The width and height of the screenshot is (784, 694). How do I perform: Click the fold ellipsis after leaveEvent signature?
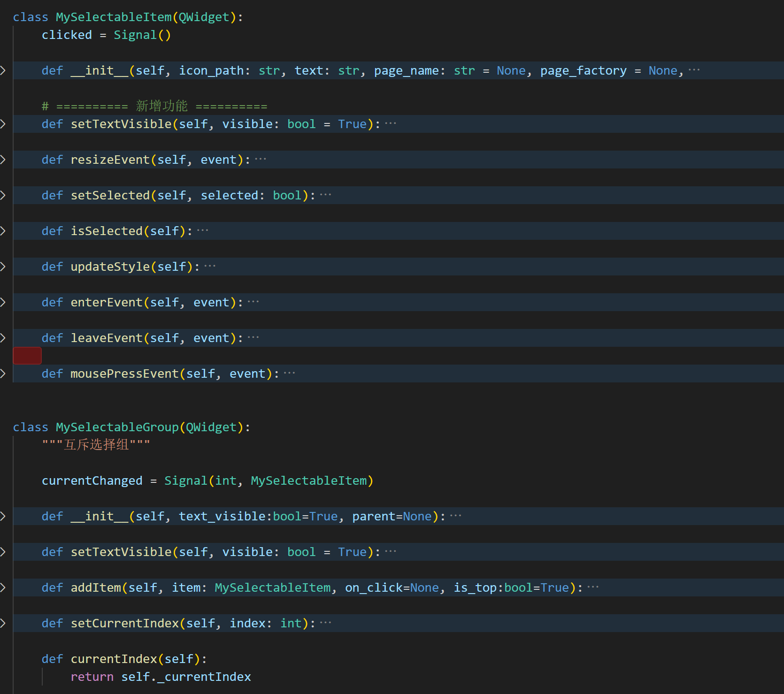[x=254, y=338]
